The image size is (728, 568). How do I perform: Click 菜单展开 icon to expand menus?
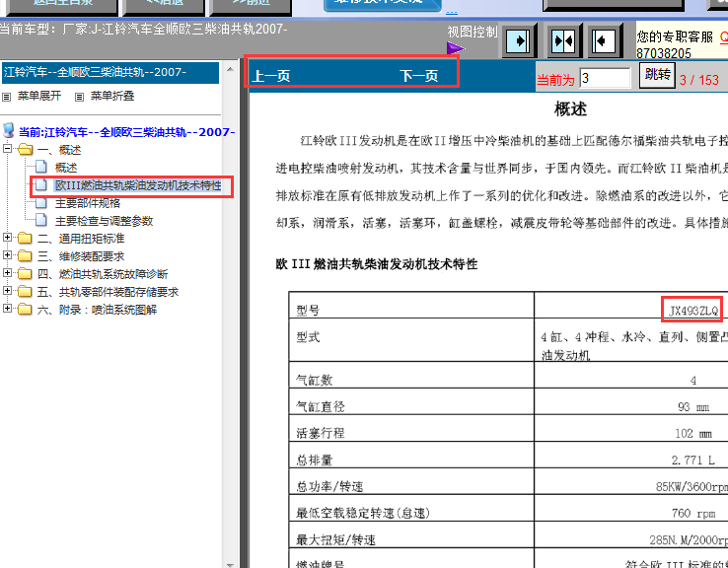coord(7,97)
